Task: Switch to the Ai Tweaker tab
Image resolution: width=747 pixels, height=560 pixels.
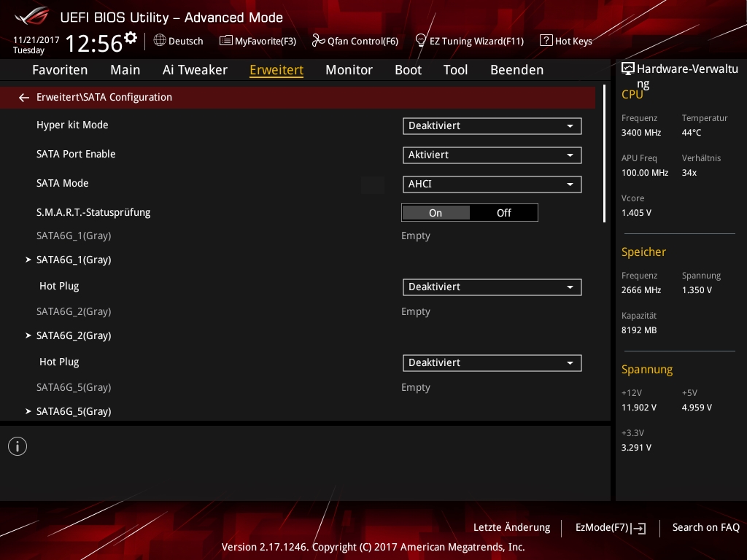Action: (195, 70)
